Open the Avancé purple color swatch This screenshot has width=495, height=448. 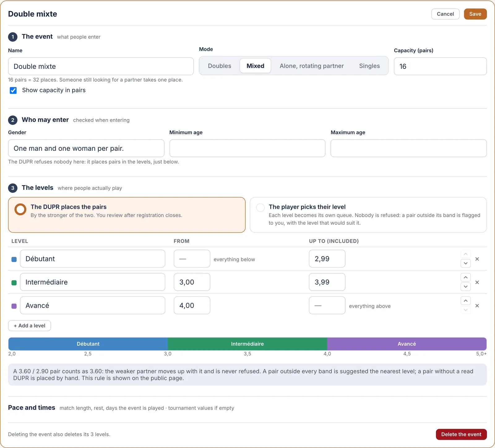[x=14, y=306]
